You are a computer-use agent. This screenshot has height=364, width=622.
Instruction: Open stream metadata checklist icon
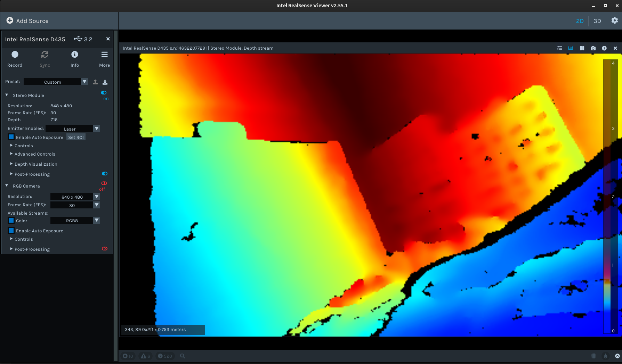coord(560,48)
